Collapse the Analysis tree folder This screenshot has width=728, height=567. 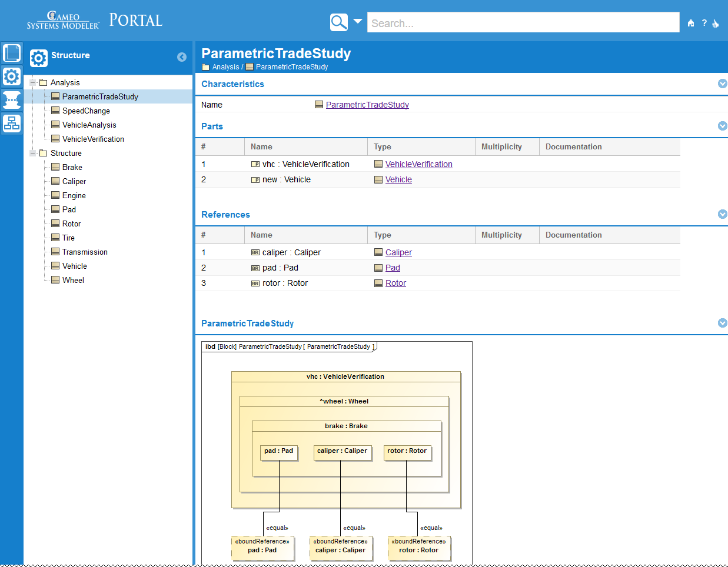[34, 83]
